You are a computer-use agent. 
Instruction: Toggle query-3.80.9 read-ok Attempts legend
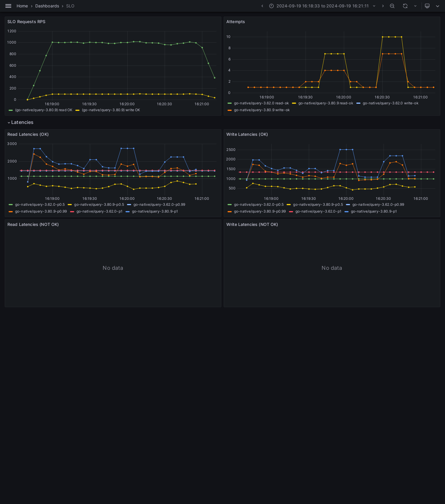click(x=326, y=103)
